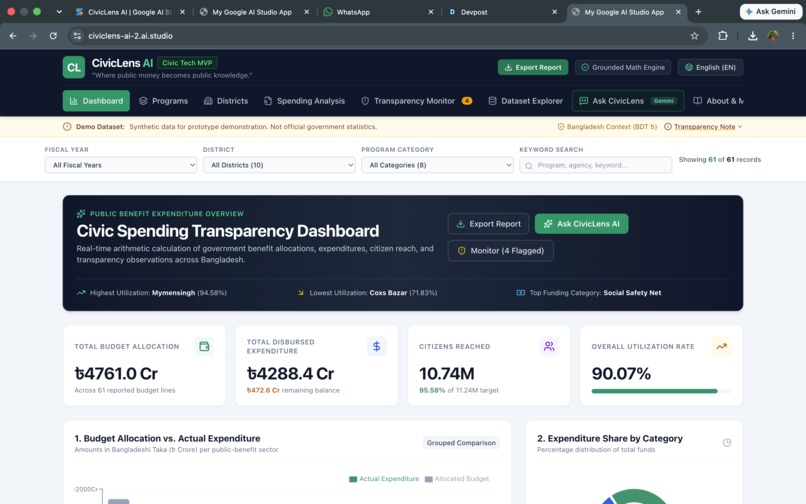The width and height of the screenshot is (806, 504).
Task: Click the Keyword Search input field
Action: tap(595, 165)
